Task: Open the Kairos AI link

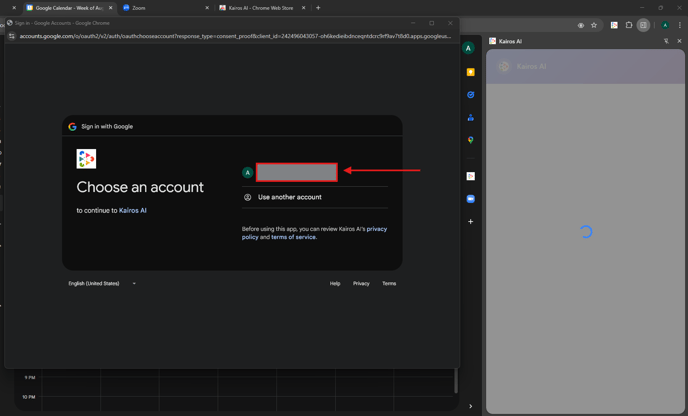Action: pyautogui.click(x=133, y=211)
